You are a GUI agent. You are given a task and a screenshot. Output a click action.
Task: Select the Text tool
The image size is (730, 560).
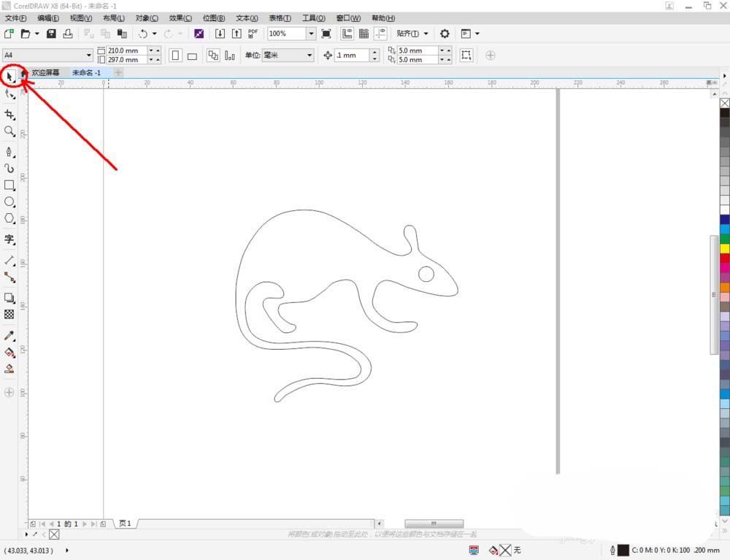point(9,239)
